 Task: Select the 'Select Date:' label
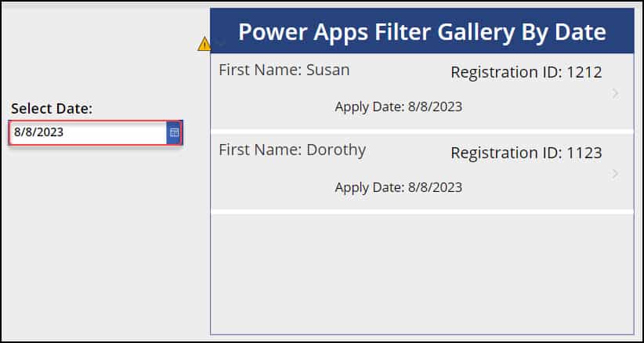tap(52, 109)
